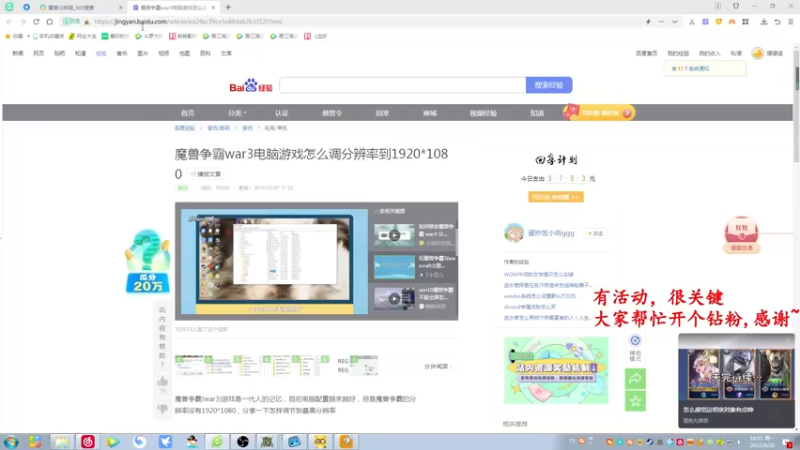
Task: Open the 网址大全 bookmark
Action: tap(83, 36)
